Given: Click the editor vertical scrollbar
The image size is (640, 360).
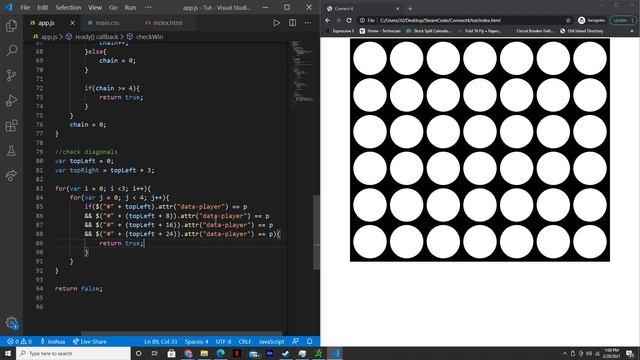Looking at the screenshot, I should (316, 233).
